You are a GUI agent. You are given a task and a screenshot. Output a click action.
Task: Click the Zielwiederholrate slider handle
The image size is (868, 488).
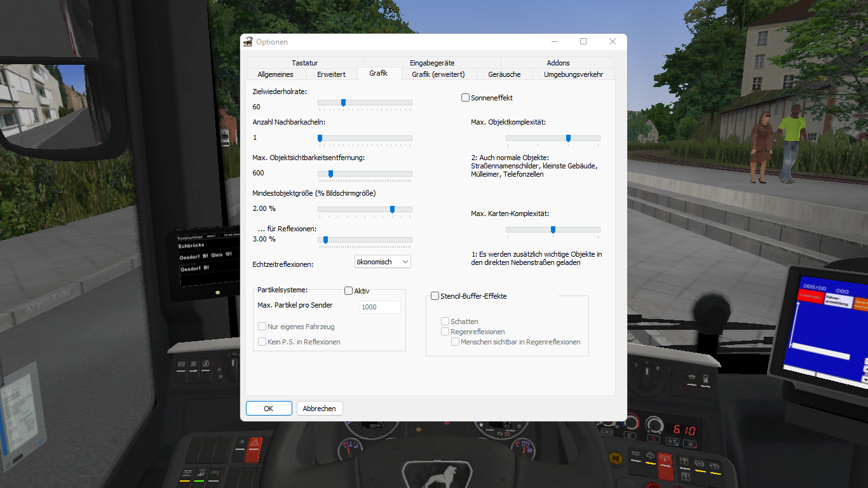(x=343, y=102)
